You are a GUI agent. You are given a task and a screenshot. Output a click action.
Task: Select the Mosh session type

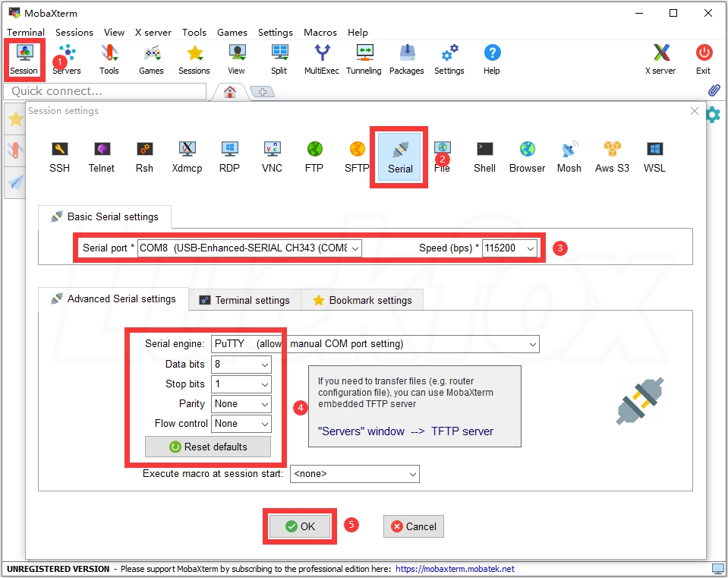click(x=569, y=156)
